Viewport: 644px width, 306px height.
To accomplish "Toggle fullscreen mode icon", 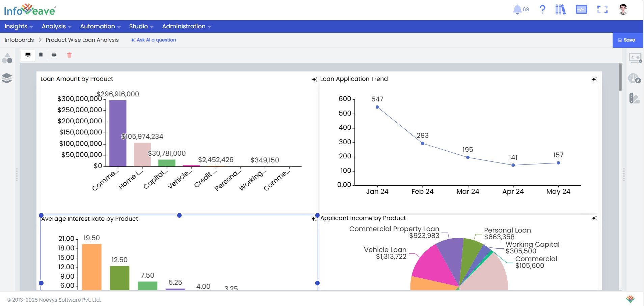I will (x=602, y=9).
